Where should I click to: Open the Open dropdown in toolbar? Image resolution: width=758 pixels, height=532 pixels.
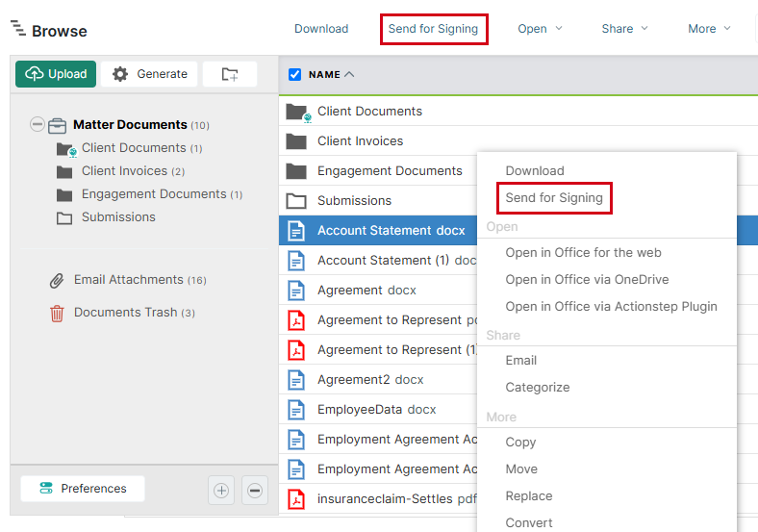[539, 29]
